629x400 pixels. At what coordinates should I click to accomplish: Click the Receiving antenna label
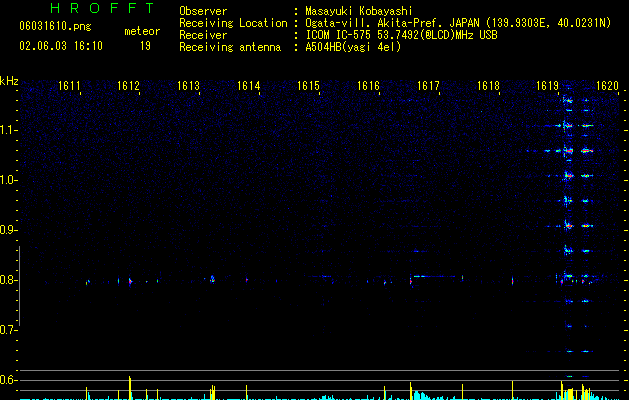pyautogui.click(x=230, y=47)
